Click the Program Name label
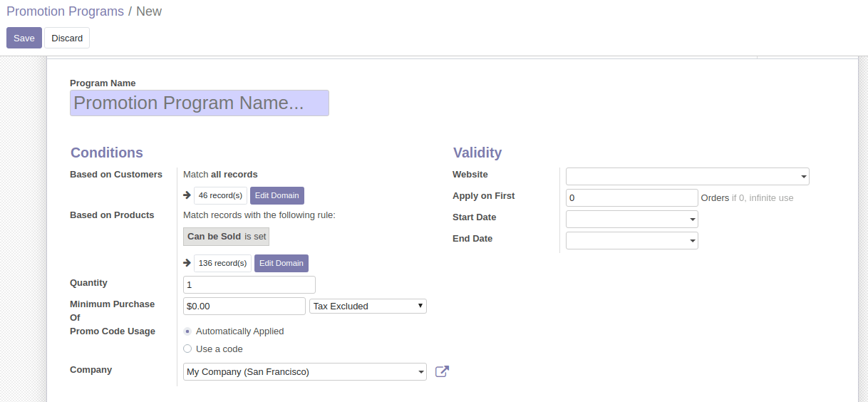This screenshot has height=402, width=868. tap(103, 83)
